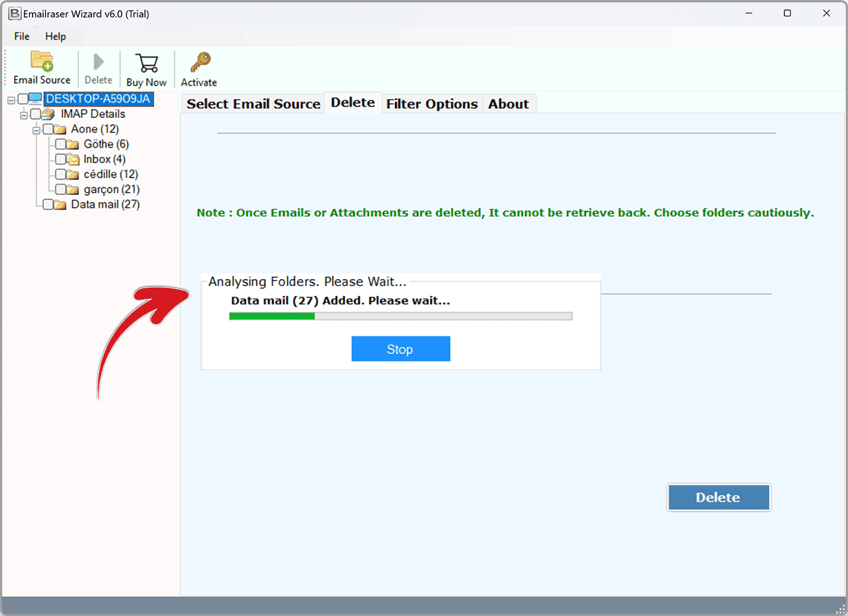Image resolution: width=848 pixels, height=616 pixels.
Task: Check the Inbox (4) folder checkbox
Action: [x=60, y=160]
